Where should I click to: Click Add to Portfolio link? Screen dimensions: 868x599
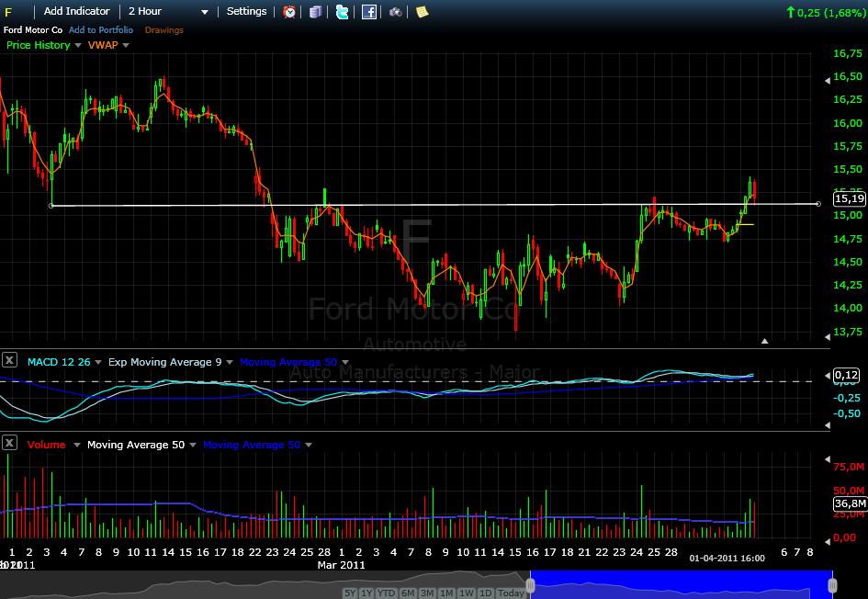pos(101,30)
